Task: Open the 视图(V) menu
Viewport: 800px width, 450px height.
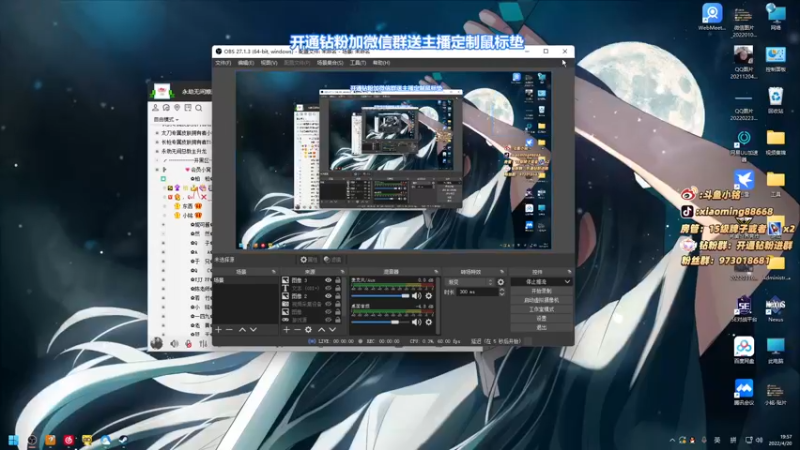Action: pos(269,63)
